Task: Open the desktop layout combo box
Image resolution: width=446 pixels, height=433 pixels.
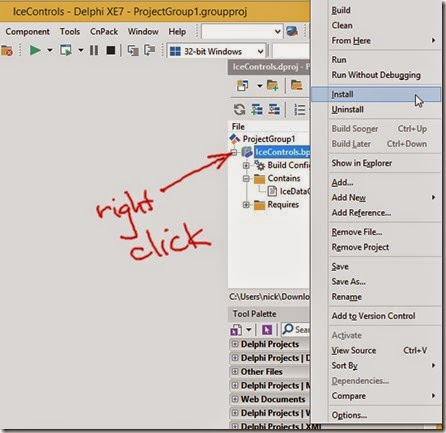Action: point(242,32)
